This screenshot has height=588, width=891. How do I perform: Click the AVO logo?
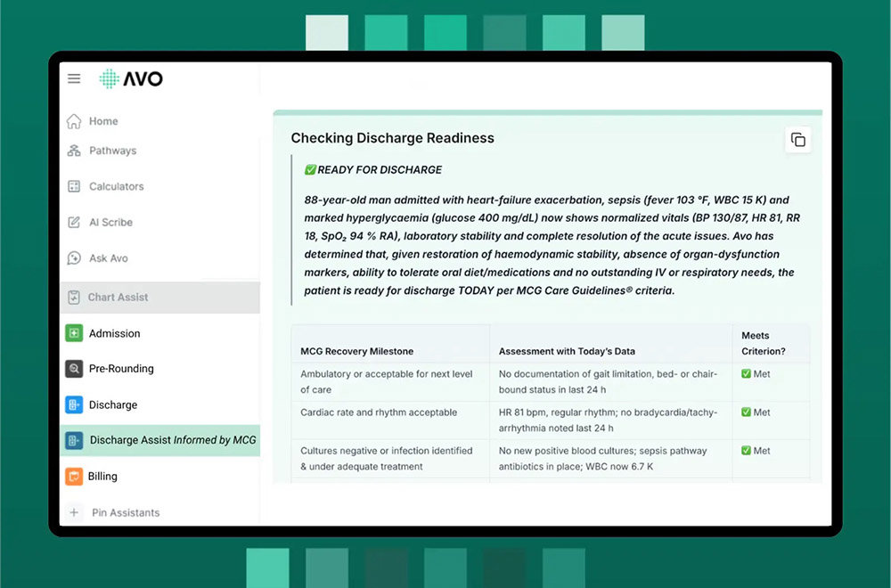(x=131, y=78)
